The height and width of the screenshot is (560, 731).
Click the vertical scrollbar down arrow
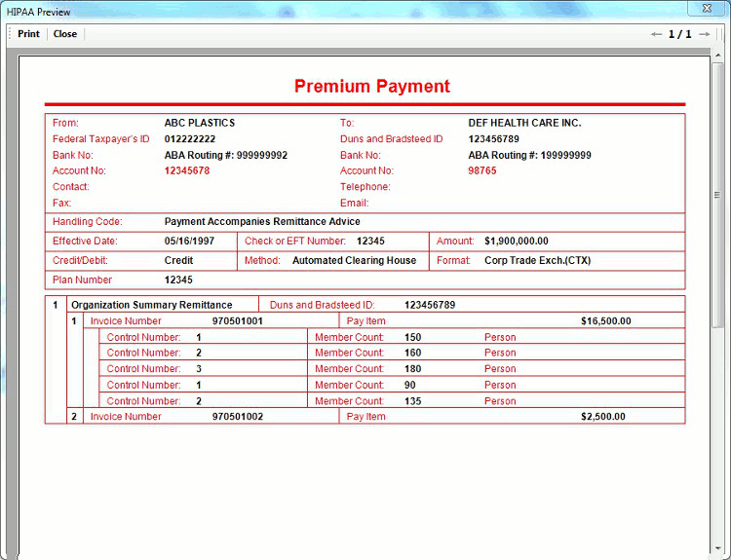[717, 552]
